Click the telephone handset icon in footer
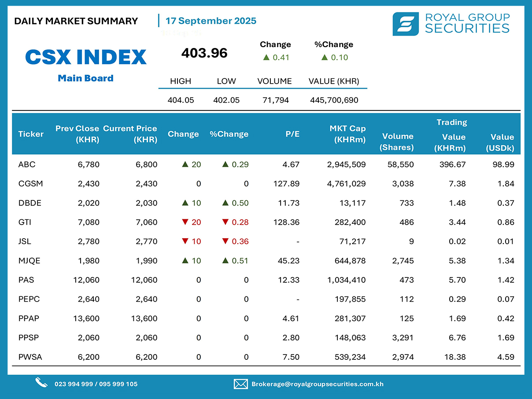Image resolution: width=532 pixels, height=399 pixels. (41, 383)
